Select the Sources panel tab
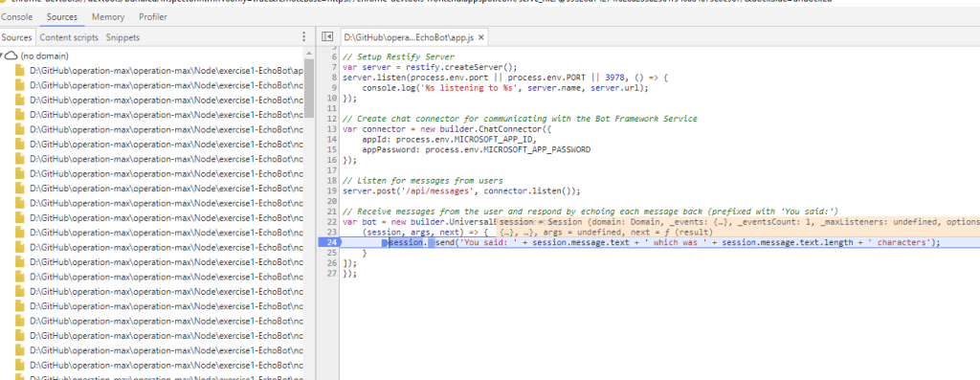The image size is (980, 380). [x=62, y=17]
